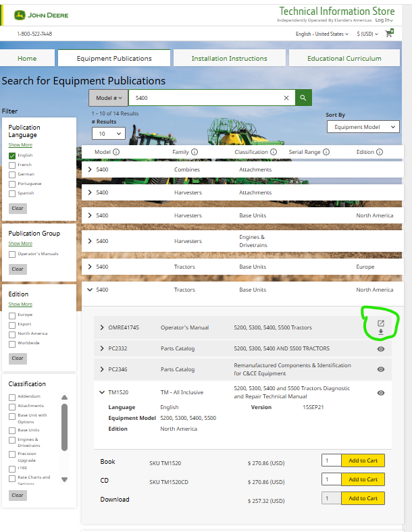The width and height of the screenshot is (412, 532).
Task: Open the shopping cart icon
Action: point(389,33)
